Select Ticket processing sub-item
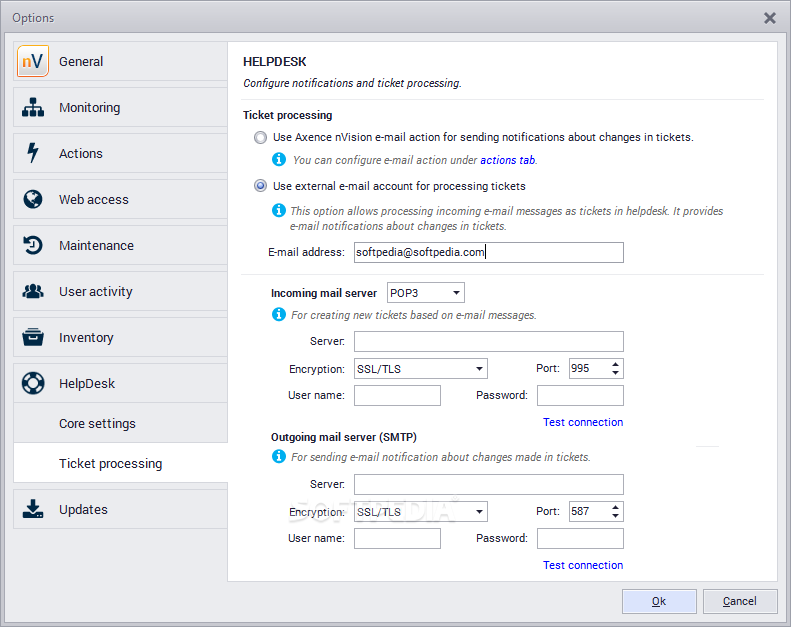 (120, 463)
